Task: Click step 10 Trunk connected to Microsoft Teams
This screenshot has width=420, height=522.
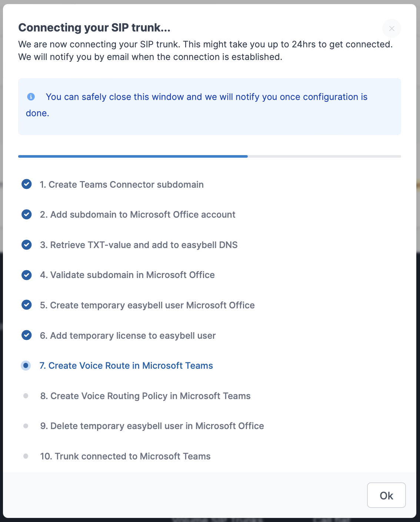Action: tap(125, 456)
